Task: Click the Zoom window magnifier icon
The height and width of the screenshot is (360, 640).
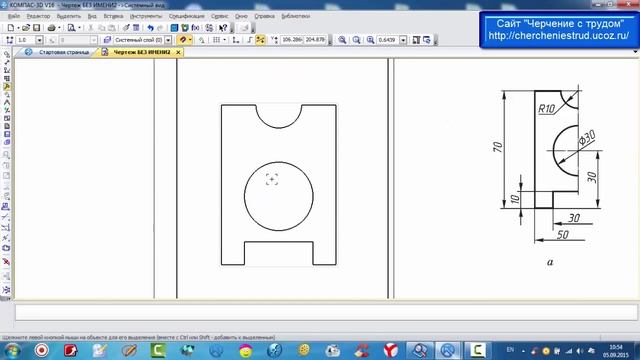Action: pyautogui.click(x=370, y=40)
